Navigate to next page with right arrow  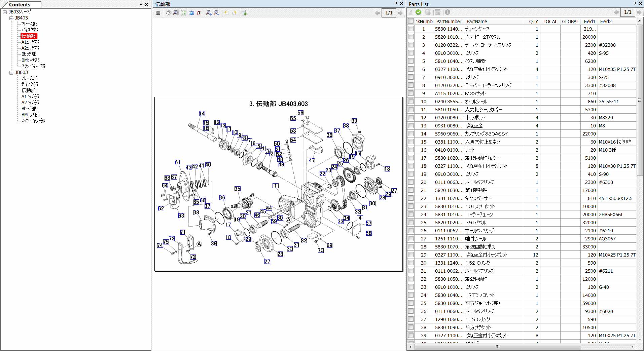400,13
